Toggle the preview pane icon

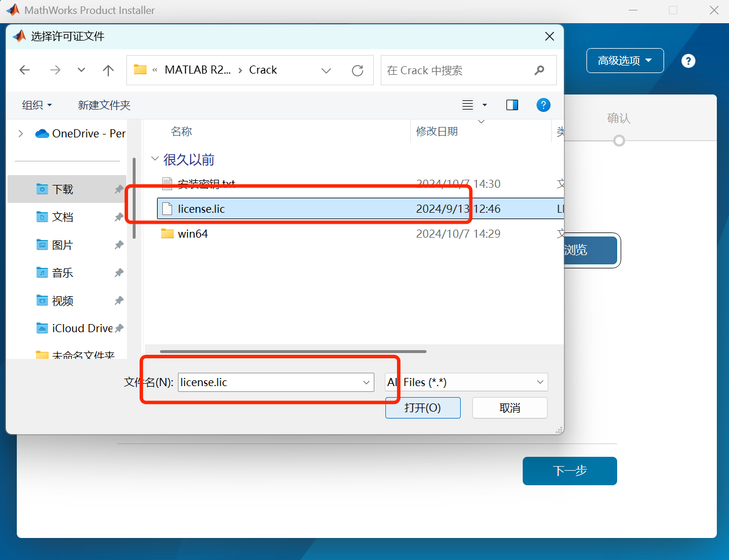[x=512, y=105]
